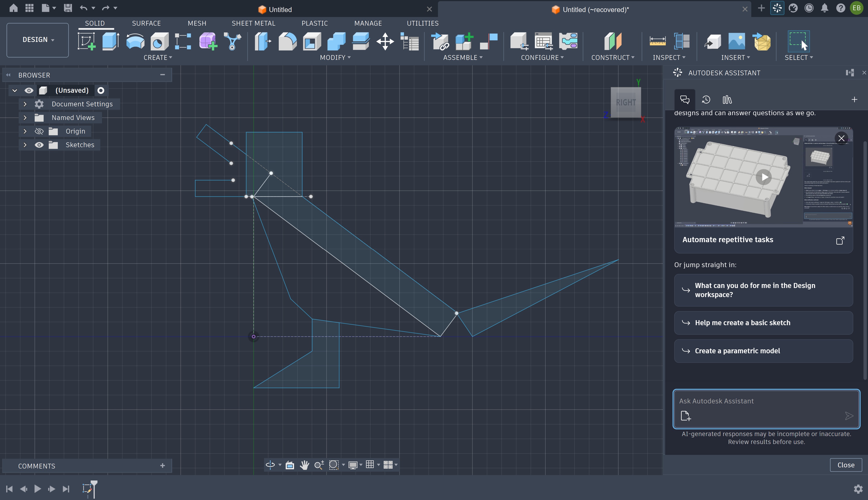The width and height of the screenshot is (868, 500).
Task: Expand the Sketches folder
Action: point(25,145)
